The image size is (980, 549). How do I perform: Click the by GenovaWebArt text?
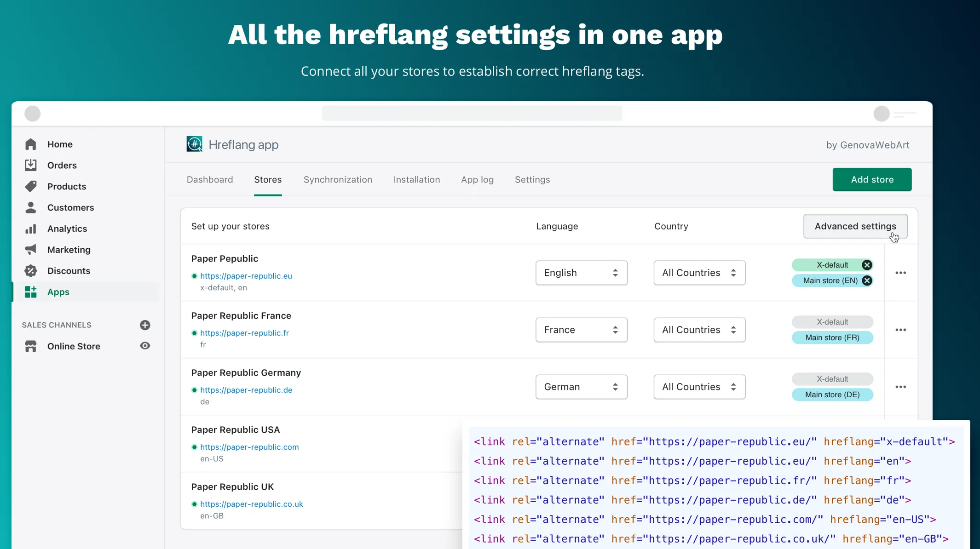(x=868, y=145)
